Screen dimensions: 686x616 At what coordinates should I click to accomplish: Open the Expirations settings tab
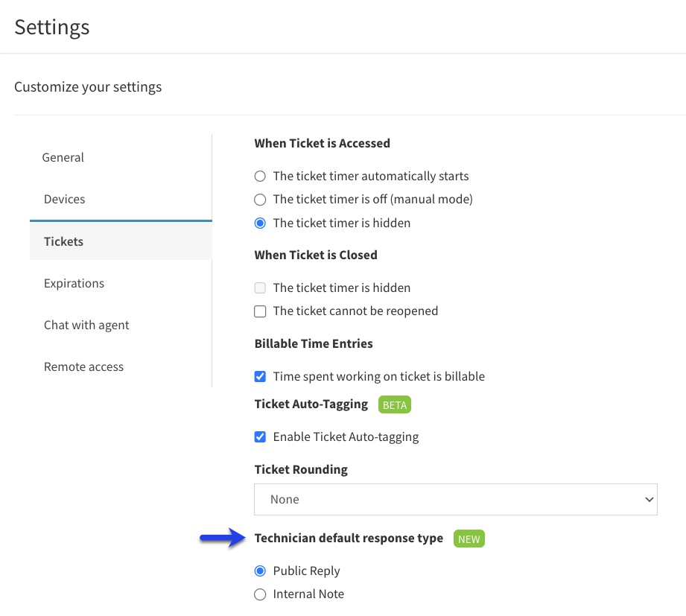click(74, 284)
